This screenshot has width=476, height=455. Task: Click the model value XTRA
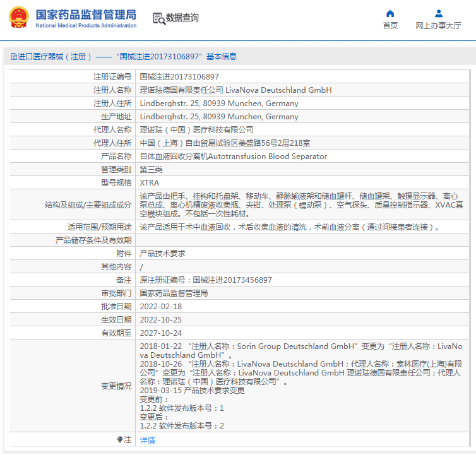(x=149, y=183)
